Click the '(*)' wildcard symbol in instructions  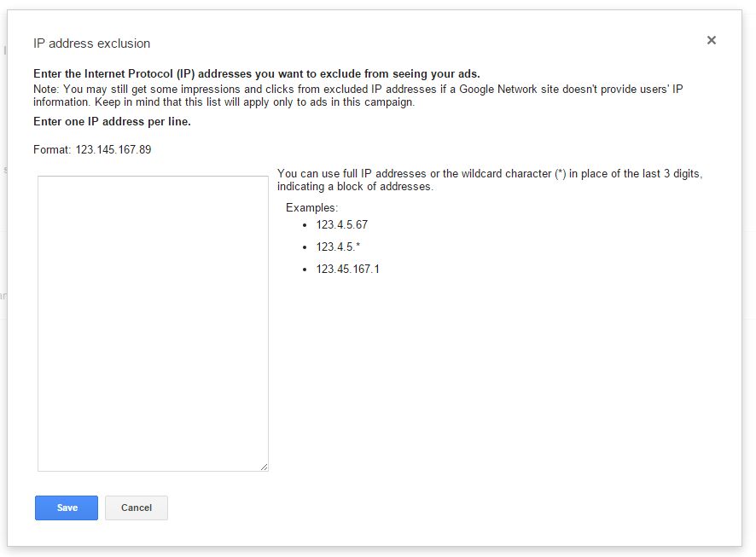561,173
